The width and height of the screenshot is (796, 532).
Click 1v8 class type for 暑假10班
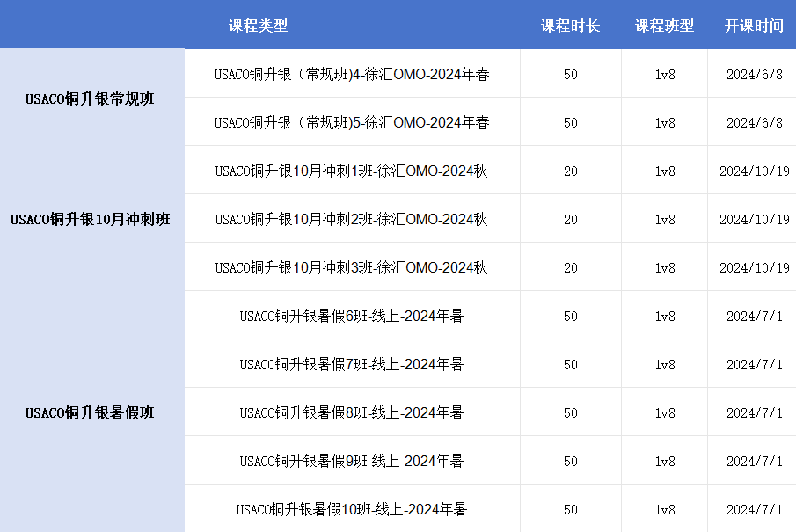(x=665, y=510)
